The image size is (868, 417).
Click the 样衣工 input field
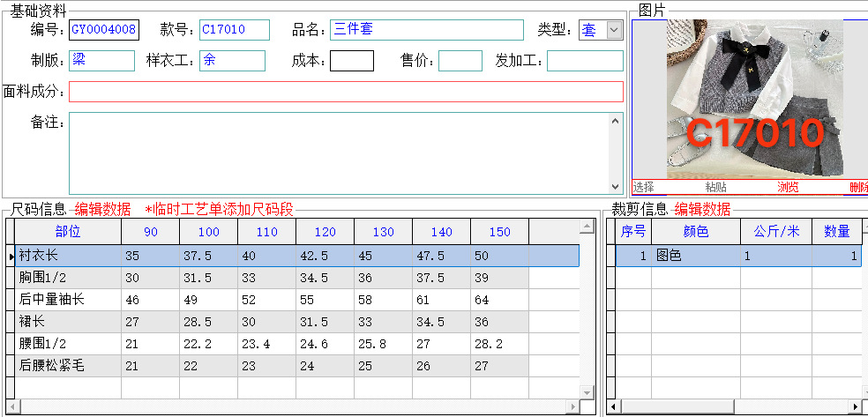click(x=233, y=61)
